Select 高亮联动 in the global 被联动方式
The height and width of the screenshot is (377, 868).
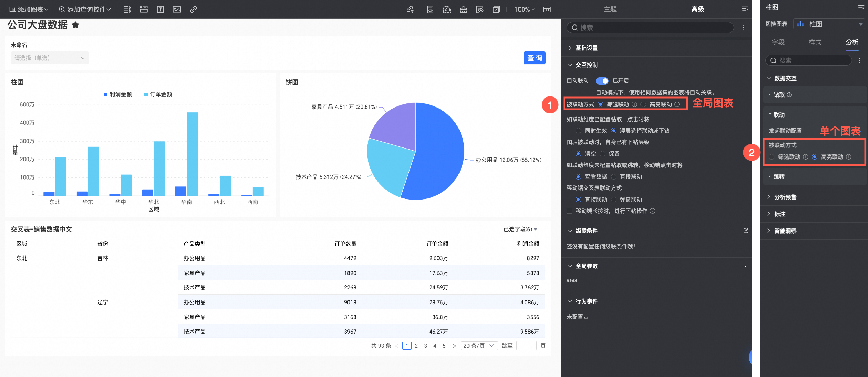pyautogui.click(x=643, y=104)
